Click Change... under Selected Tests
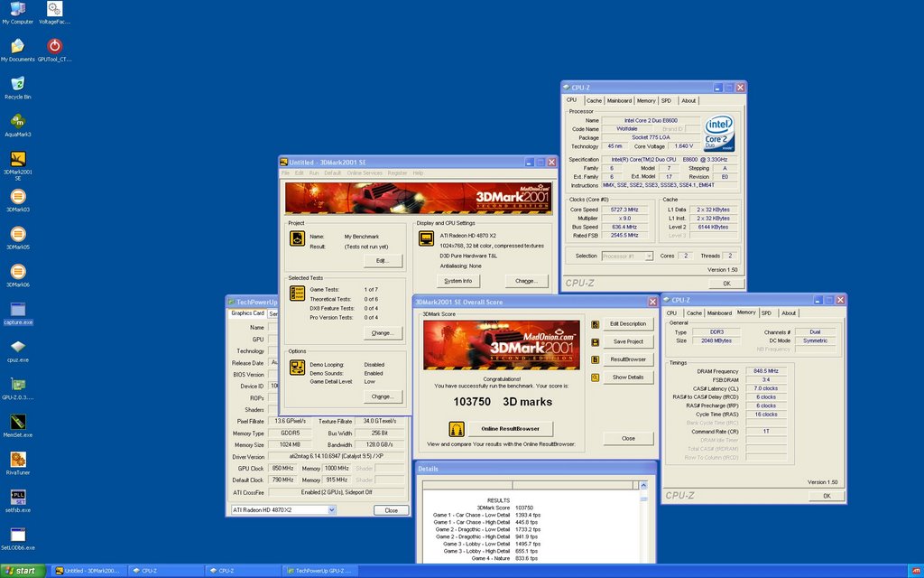924x578 pixels. 383,333
